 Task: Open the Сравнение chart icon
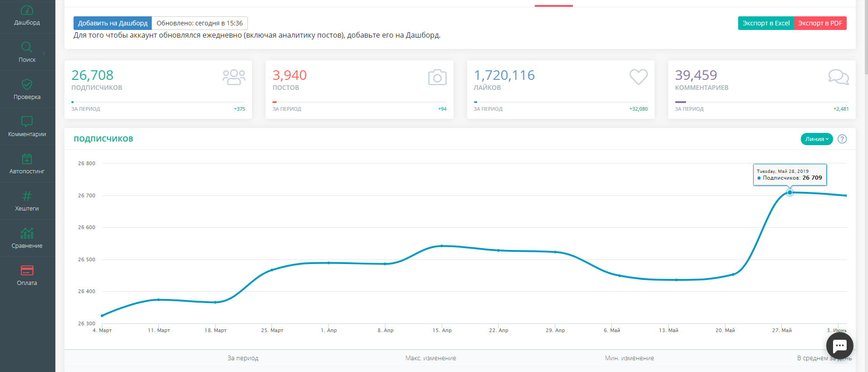click(27, 233)
